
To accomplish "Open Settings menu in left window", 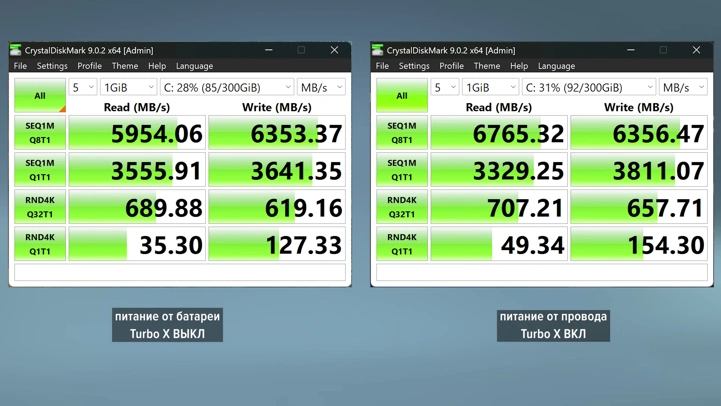I will click(x=52, y=66).
